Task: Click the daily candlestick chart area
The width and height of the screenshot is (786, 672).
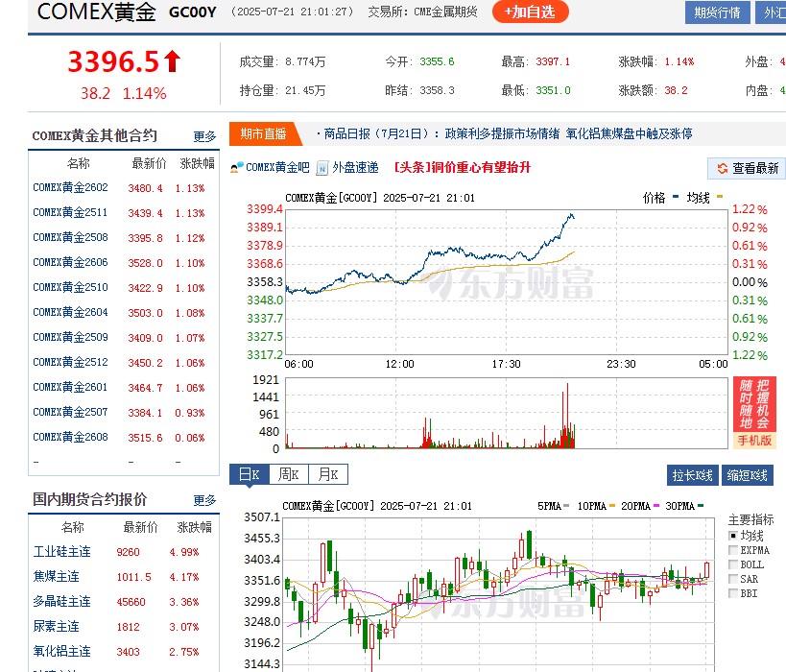Action: point(499,594)
